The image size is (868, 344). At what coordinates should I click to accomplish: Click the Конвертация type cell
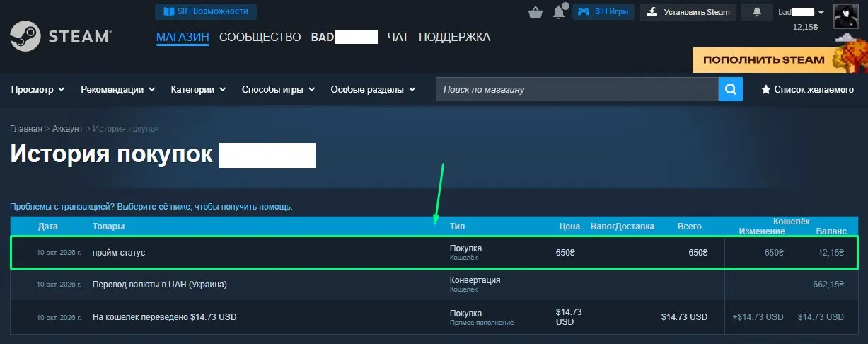pos(475,280)
